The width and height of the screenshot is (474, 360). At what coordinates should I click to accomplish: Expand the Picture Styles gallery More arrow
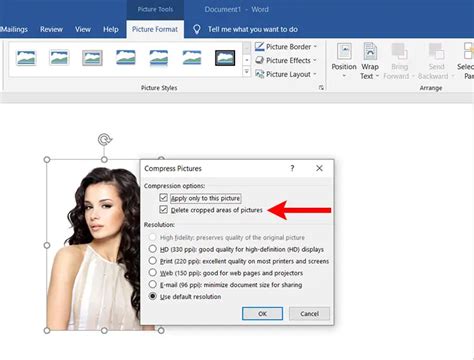[247, 71]
